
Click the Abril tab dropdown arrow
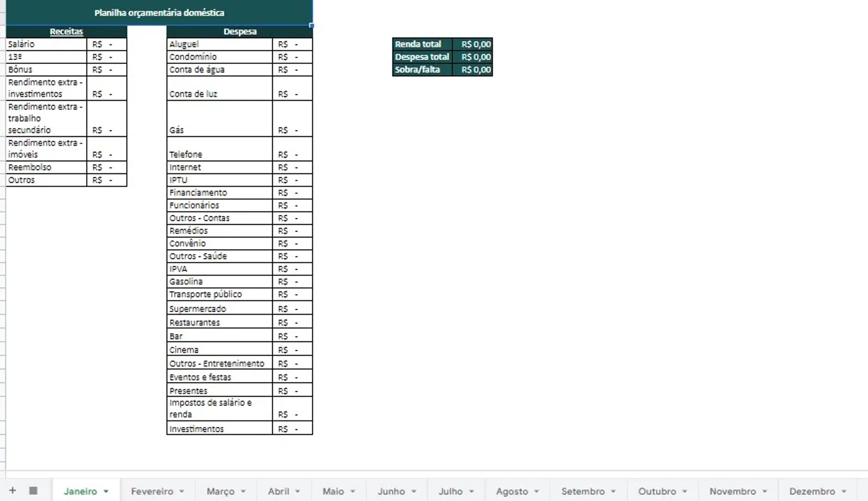(x=298, y=492)
